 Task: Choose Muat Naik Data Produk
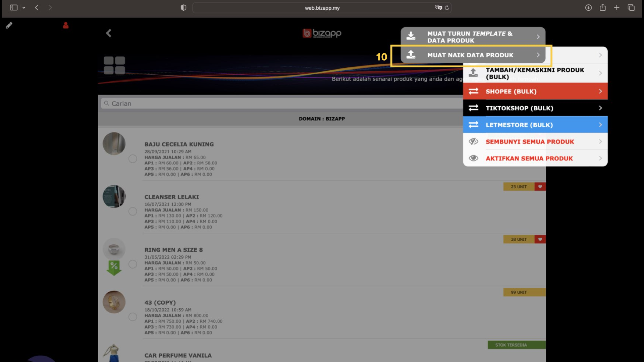(x=473, y=55)
